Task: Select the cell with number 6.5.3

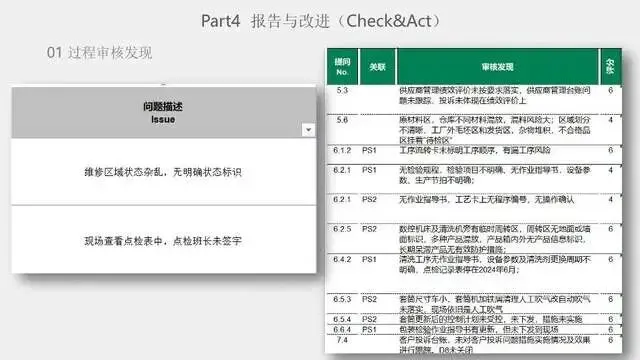Action: (342, 299)
